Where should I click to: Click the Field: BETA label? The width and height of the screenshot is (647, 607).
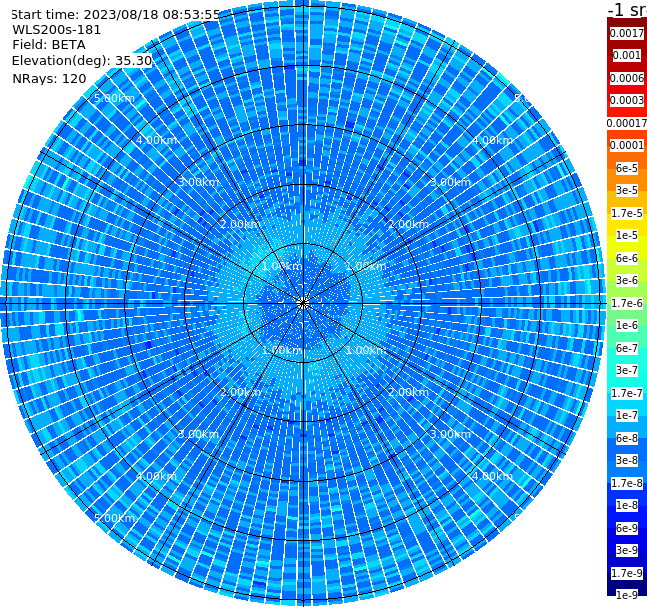point(49,45)
